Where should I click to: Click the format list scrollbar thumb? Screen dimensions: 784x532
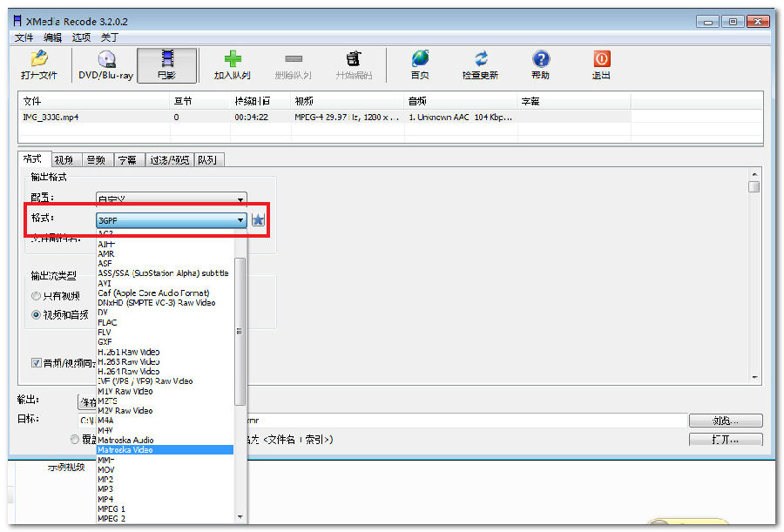tap(240, 332)
